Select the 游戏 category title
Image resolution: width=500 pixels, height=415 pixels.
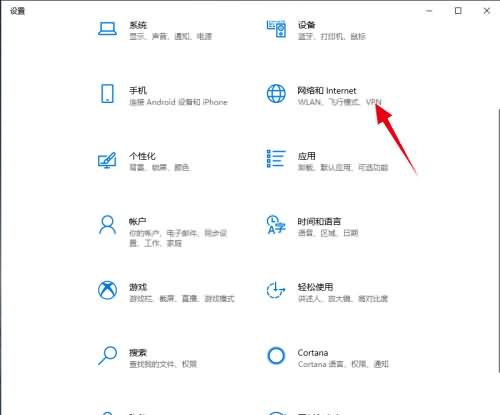pos(138,287)
